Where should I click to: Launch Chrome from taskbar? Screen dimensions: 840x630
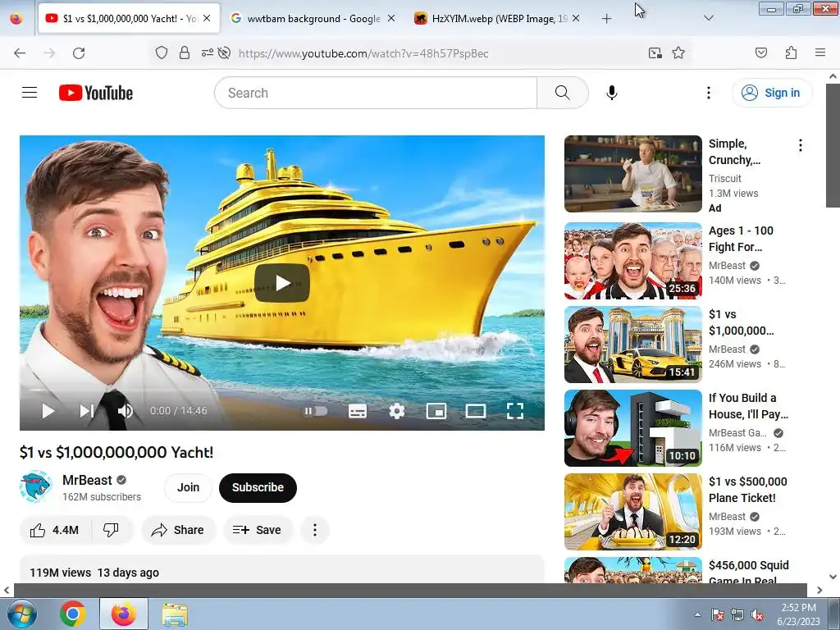click(73, 614)
